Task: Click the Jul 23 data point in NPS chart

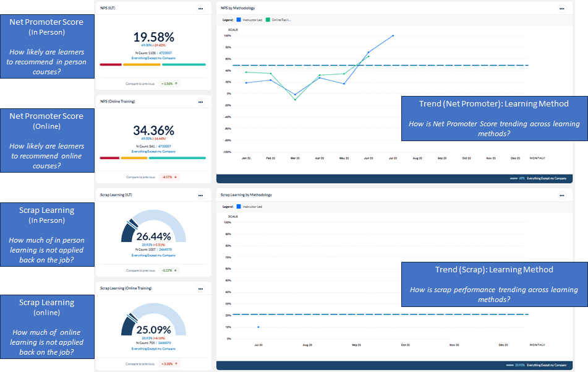Action: [393, 36]
